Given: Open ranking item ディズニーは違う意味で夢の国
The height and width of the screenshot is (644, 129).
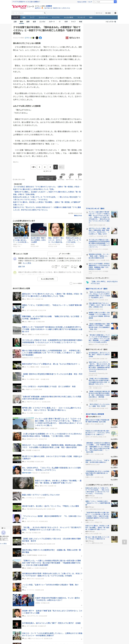Looking at the screenshot, I should click(x=99, y=217).
